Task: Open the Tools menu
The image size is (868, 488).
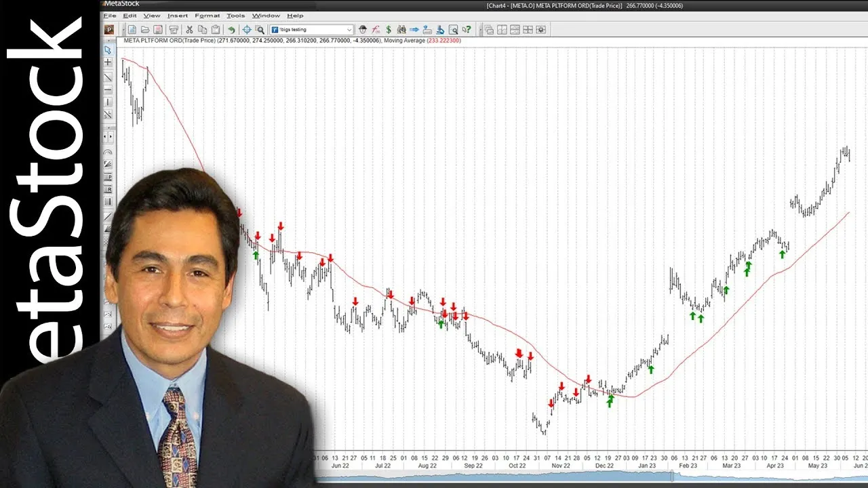Action: point(236,16)
